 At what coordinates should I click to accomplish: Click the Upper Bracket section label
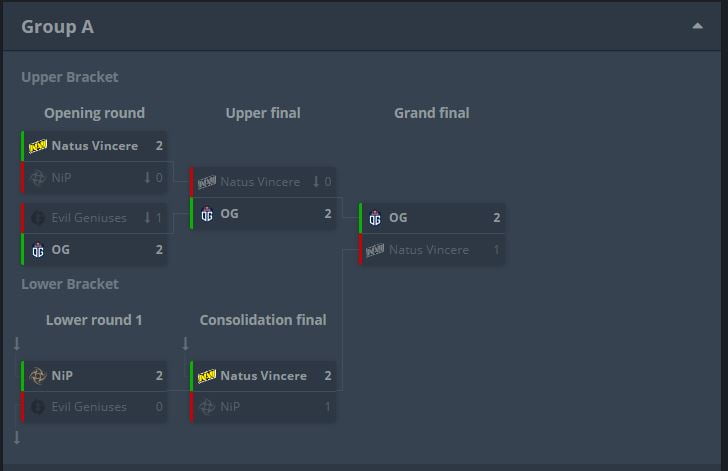point(70,77)
